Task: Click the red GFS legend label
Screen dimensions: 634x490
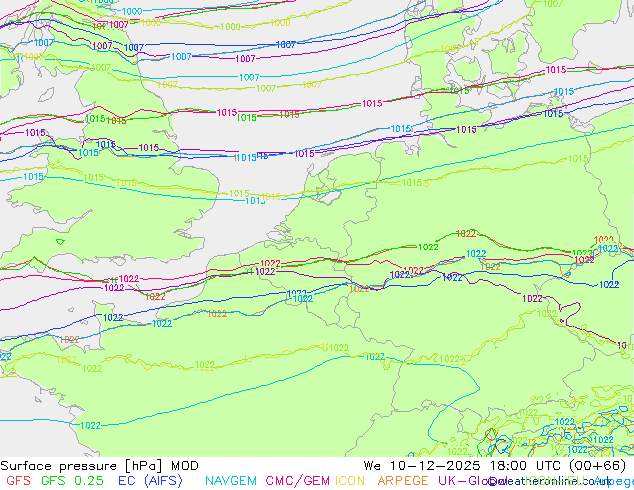Action: coord(19,481)
